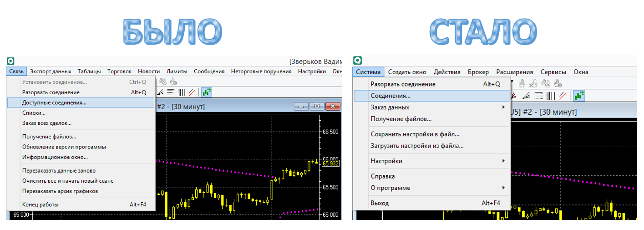Select the vertical lines tool in СТАЛО toolbar
This screenshot has height=230, width=644.
pyautogui.click(x=551, y=96)
